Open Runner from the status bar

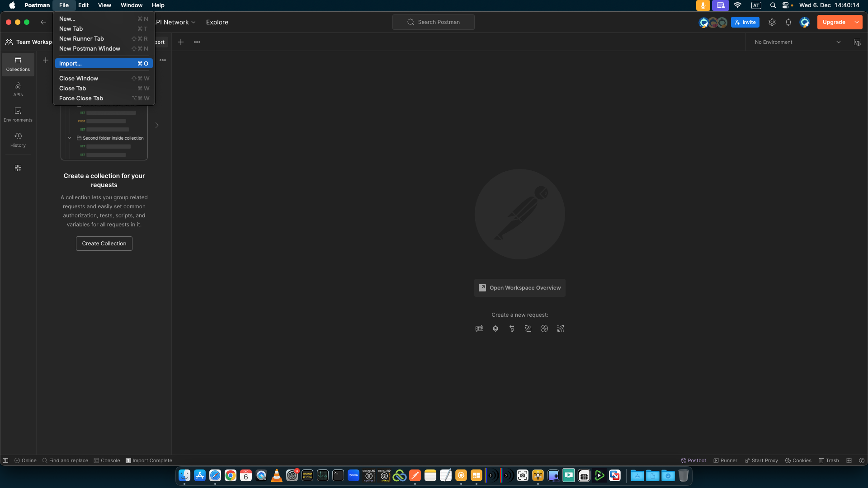point(725,460)
